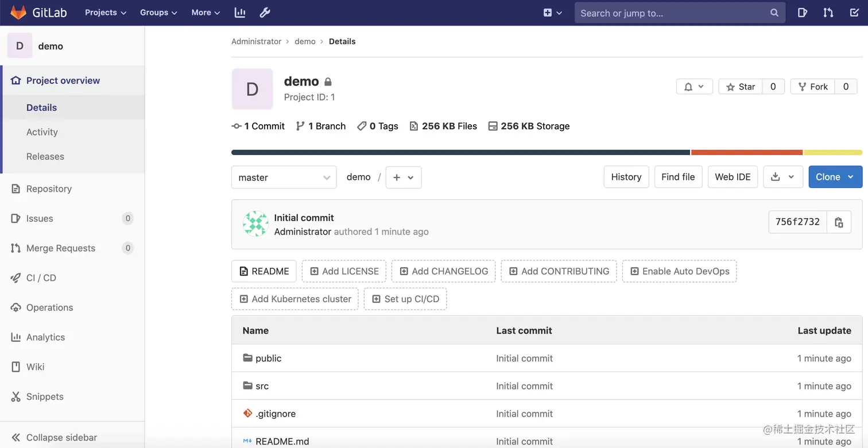
Task: Open the 0 Tags link
Action: (x=378, y=126)
